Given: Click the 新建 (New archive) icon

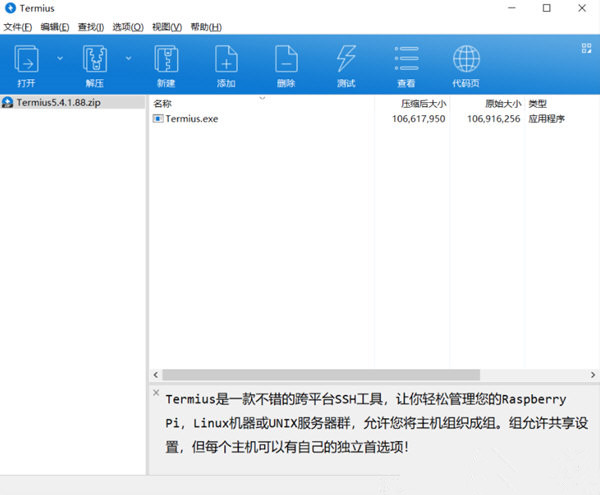Looking at the screenshot, I should pyautogui.click(x=165, y=59).
